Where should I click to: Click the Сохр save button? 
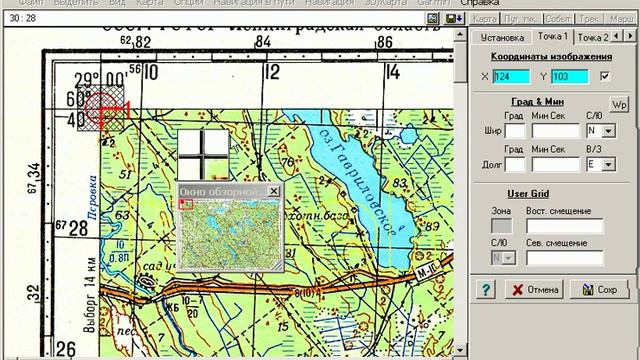pyautogui.click(x=600, y=290)
